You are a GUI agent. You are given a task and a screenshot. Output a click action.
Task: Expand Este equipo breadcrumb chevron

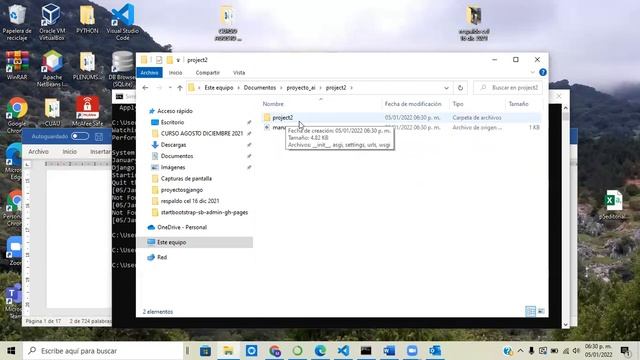click(x=239, y=88)
